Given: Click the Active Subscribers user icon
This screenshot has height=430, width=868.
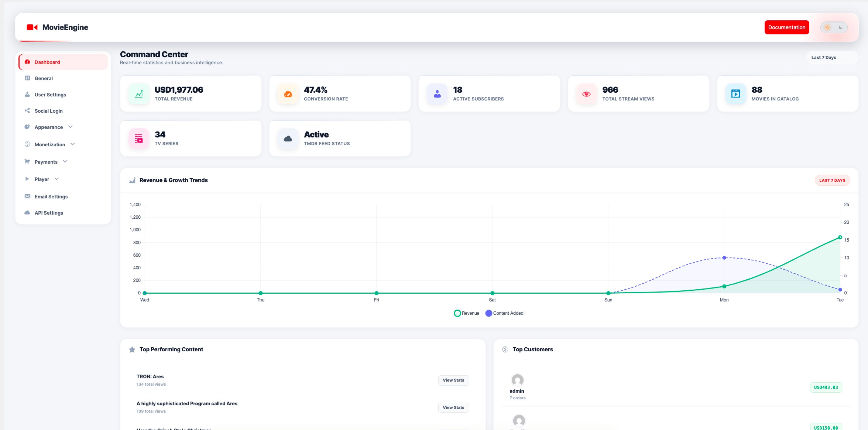Looking at the screenshot, I should [437, 94].
